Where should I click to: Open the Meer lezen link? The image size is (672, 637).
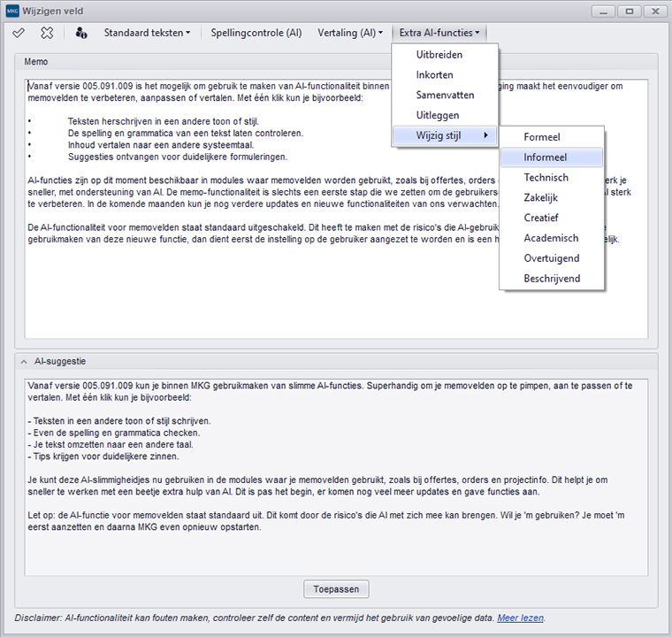click(521, 618)
